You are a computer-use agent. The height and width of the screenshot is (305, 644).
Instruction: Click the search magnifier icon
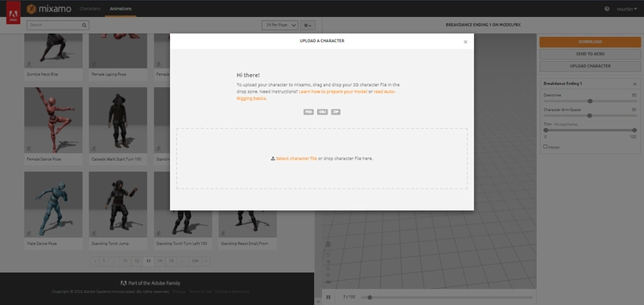[85, 25]
